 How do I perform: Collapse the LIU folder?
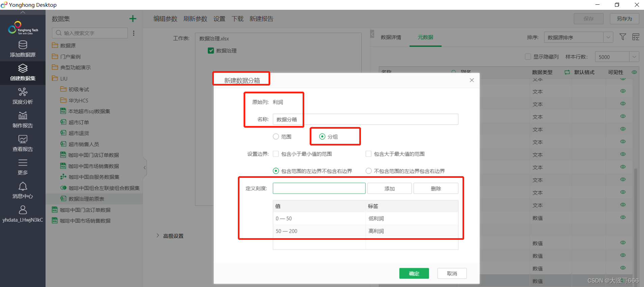click(x=60, y=78)
